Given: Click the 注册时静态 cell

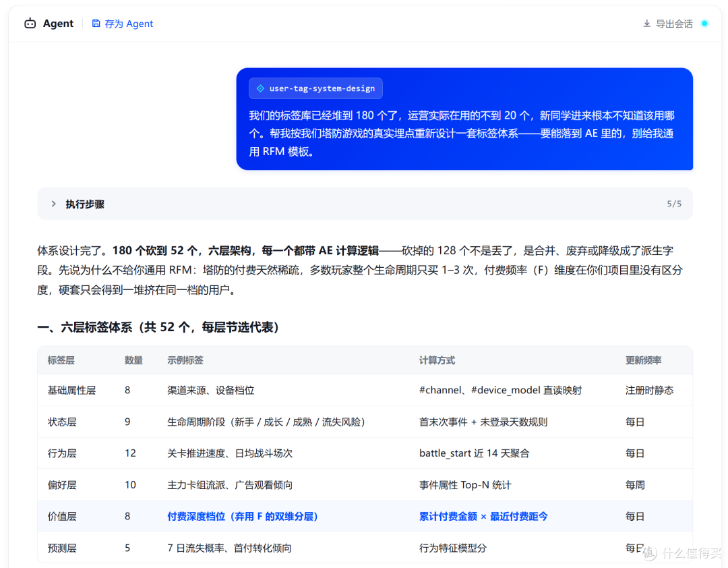Looking at the screenshot, I should pos(649,390).
